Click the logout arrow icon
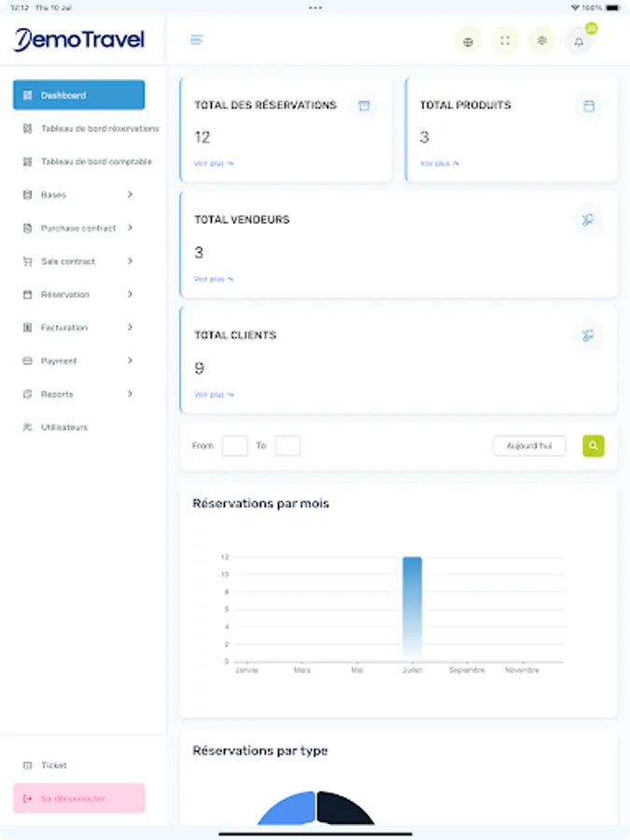 pos(27,799)
